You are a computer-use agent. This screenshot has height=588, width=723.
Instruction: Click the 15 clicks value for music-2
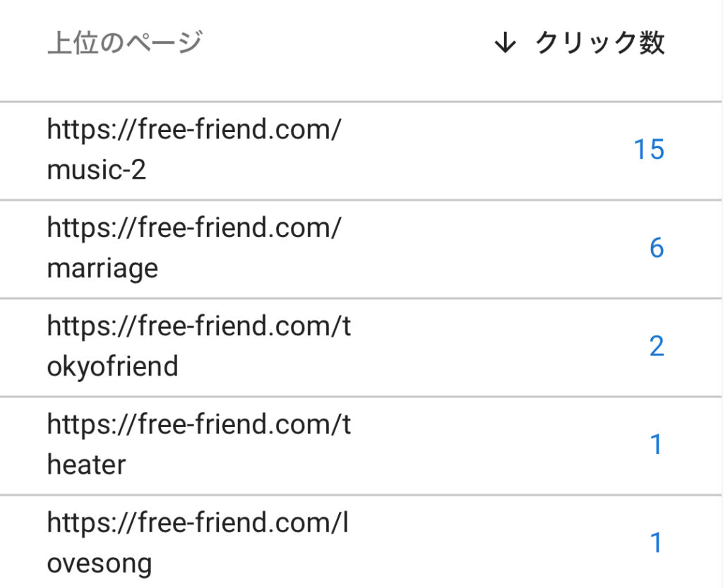coord(650,150)
